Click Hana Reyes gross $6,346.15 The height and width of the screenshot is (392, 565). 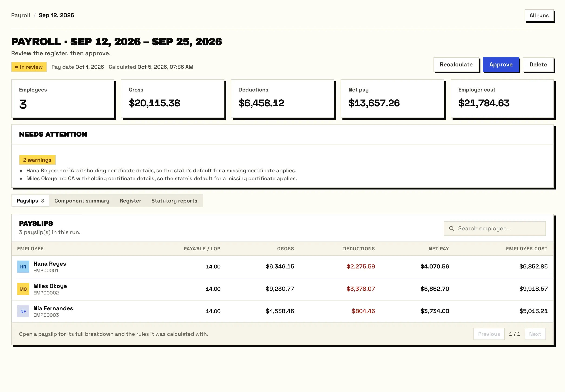(280, 267)
